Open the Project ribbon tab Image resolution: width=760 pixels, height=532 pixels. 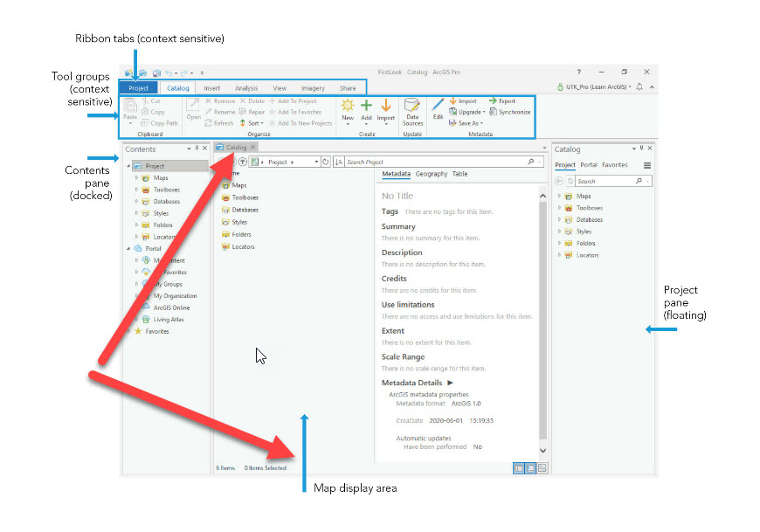[x=139, y=87]
